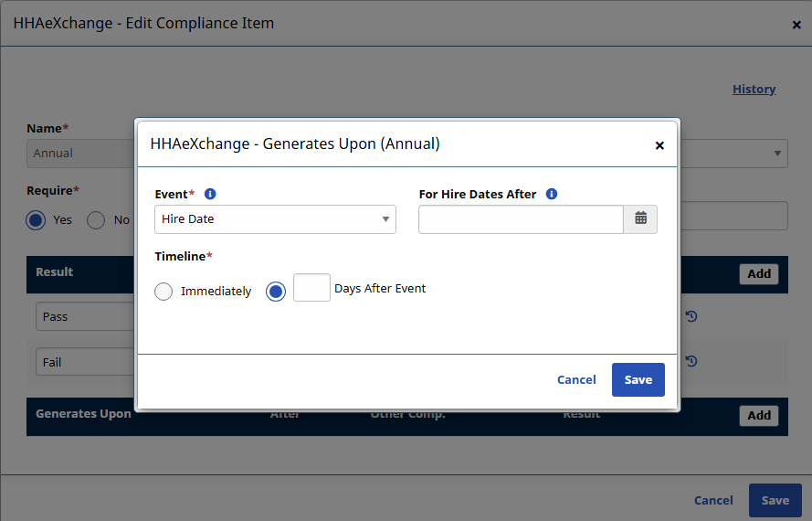Save the Generates Upon dialog
Image resolution: width=812 pixels, height=521 pixels.
638,379
